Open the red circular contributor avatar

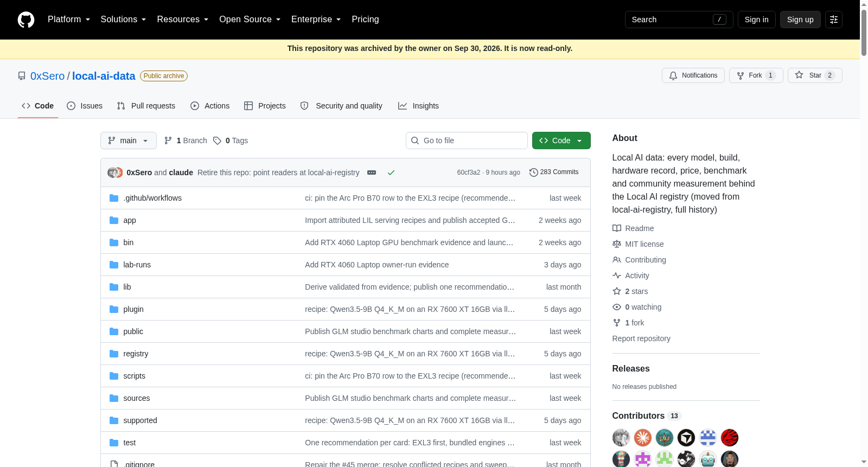click(730, 438)
